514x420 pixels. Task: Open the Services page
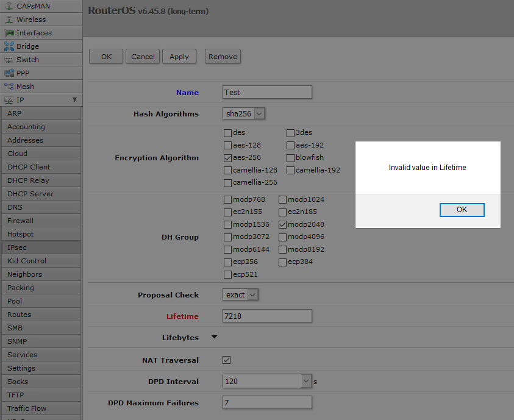pyautogui.click(x=41, y=355)
